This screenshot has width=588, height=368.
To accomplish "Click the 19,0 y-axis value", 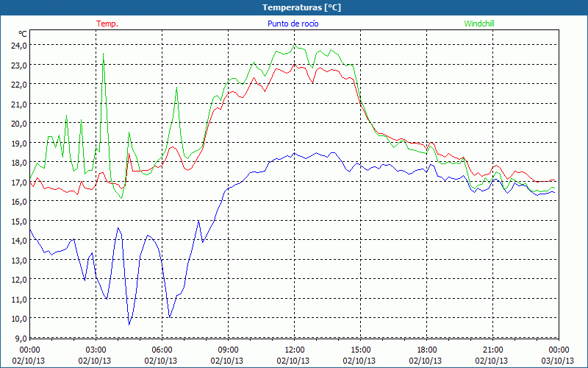I will click(19, 143).
